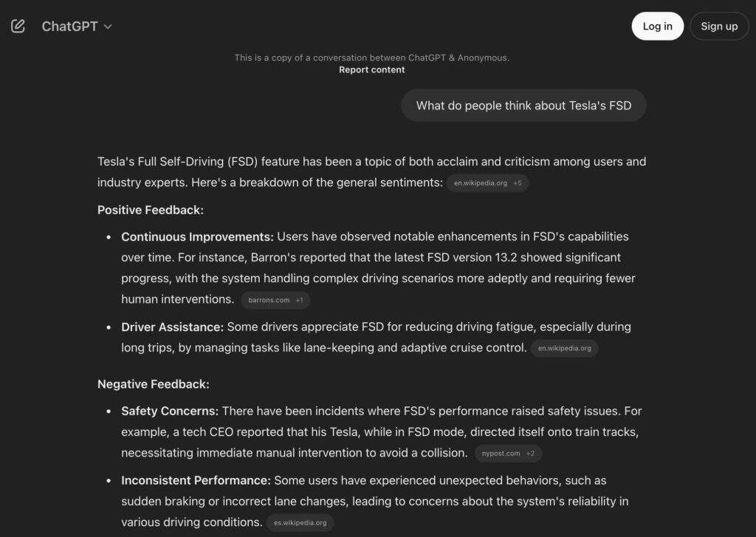Viewport: 756px width, 537px height.
Task: Click the Continuous Improvements bold label
Action: 197,236
